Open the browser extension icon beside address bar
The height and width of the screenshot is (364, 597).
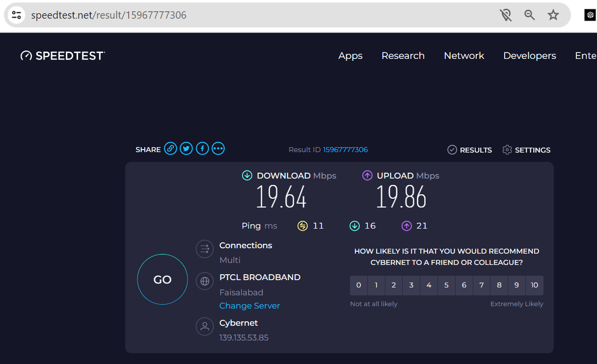590,15
